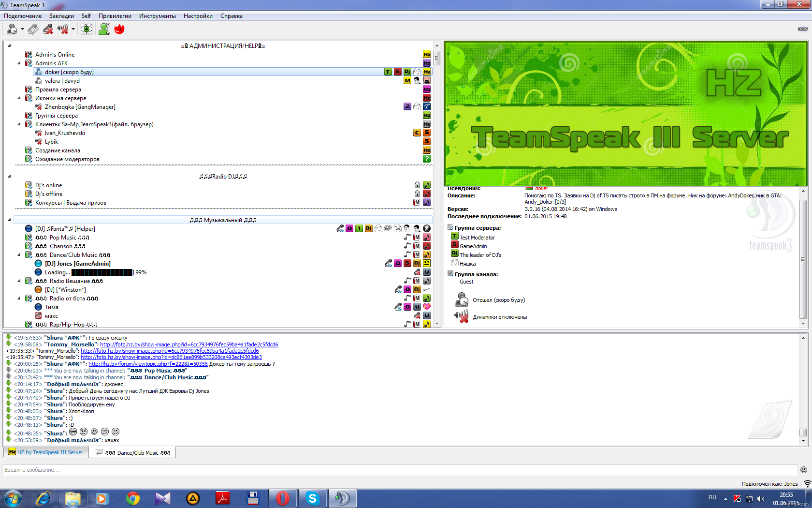Image resolution: width=812 pixels, height=508 pixels.
Task: Click the message input field
Action: 400,470
